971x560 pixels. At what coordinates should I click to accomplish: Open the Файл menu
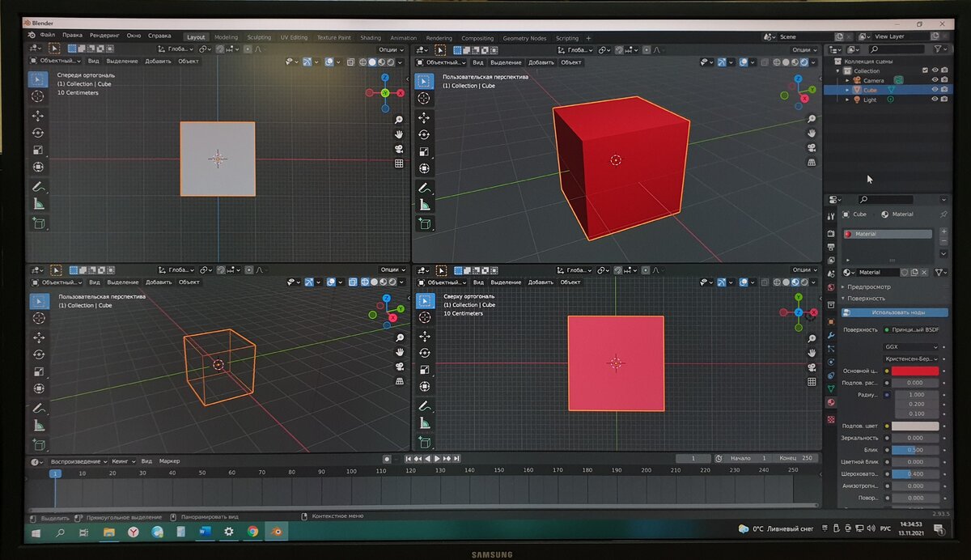point(47,36)
